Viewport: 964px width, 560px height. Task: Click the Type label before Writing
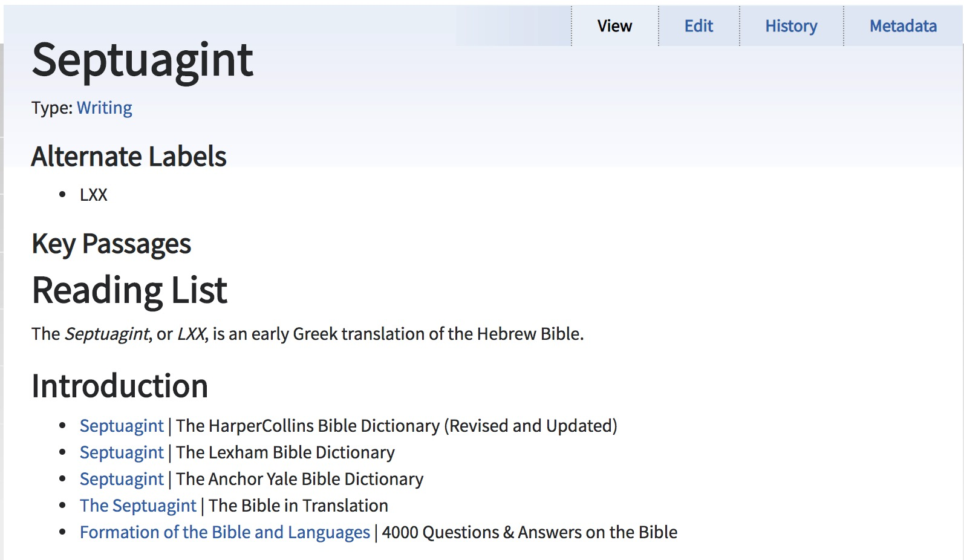[52, 108]
